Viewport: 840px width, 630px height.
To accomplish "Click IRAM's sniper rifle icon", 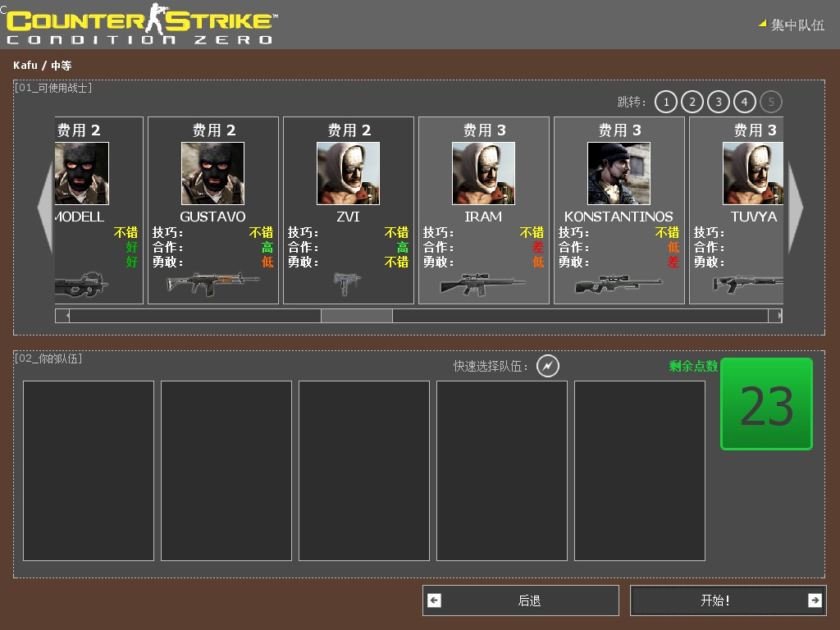I will tap(483, 284).
